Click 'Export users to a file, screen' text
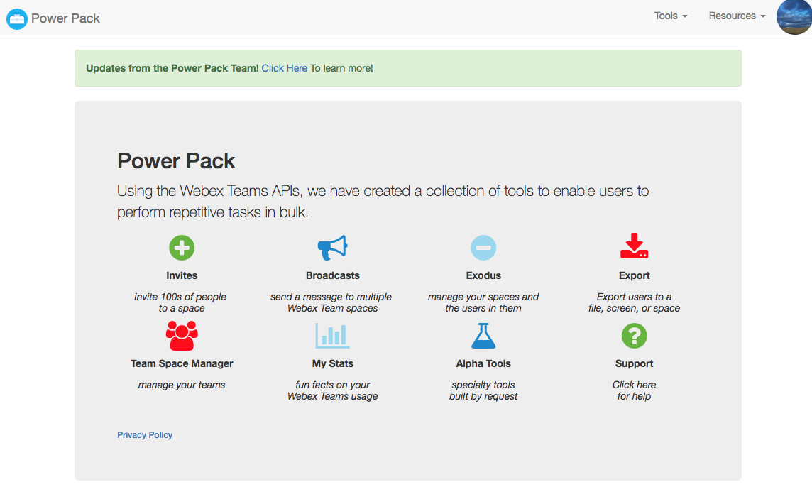Screen dimensions: 812x504 (634, 302)
